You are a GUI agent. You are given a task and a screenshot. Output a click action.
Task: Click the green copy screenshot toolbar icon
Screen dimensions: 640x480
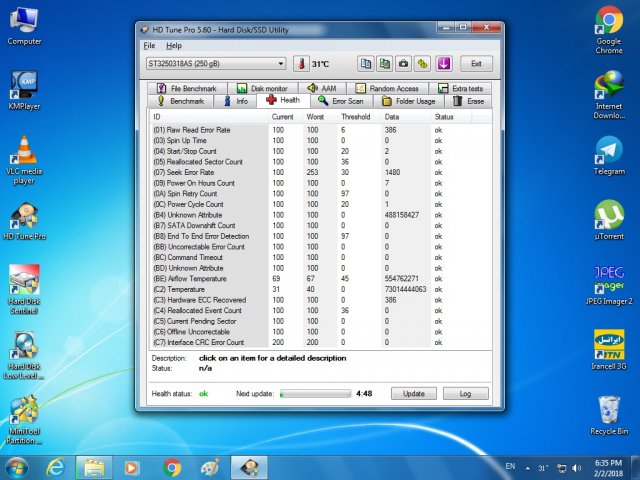point(384,64)
